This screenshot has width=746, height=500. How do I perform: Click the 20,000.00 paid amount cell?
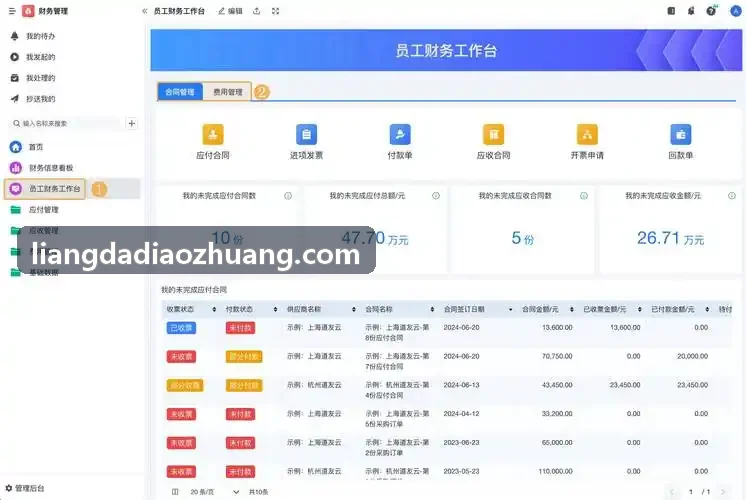pyautogui.click(x=692, y=356)
